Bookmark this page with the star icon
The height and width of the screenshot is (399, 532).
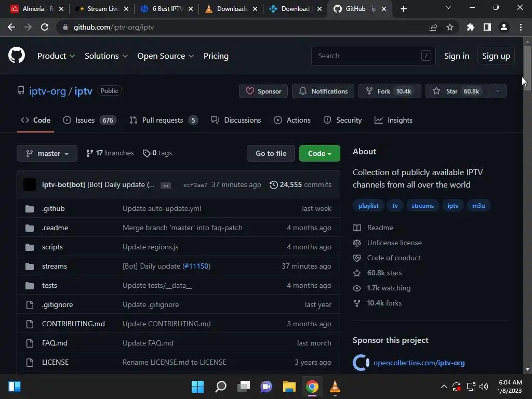450,27
